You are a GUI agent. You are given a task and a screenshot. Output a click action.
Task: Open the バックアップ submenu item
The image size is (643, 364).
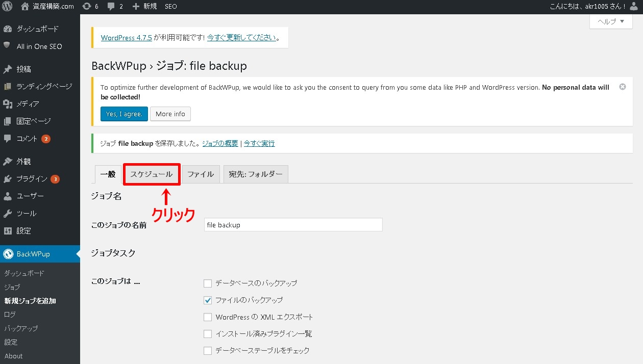pos(21,328)
